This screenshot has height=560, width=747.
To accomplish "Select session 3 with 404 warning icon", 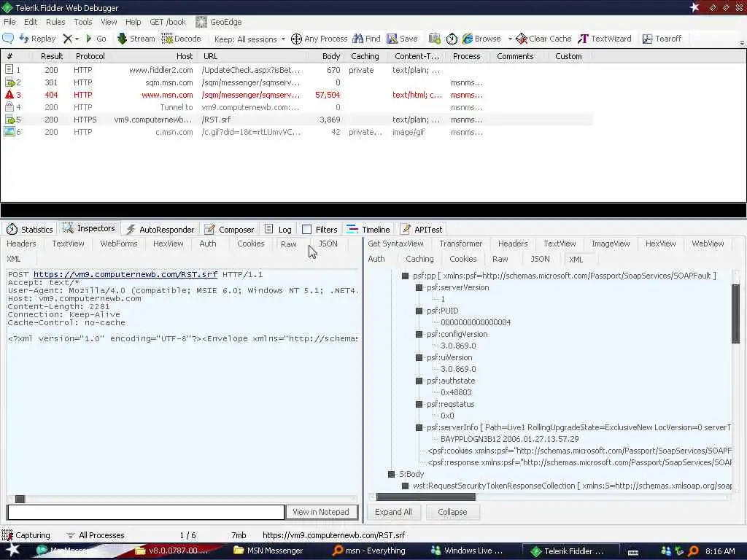I will pyautogui.click(x=9, y=95).
